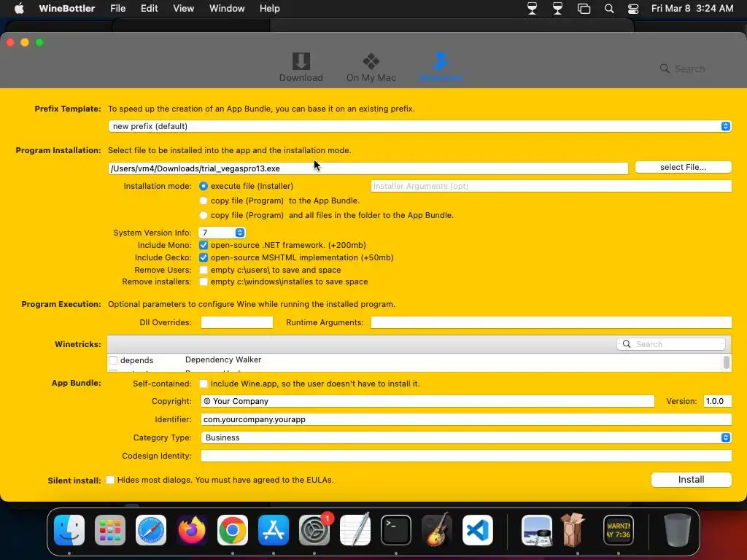Viewport: 747px width, 560px height.
Task: Open System Preferences from the dock
Action: (314, 530)
